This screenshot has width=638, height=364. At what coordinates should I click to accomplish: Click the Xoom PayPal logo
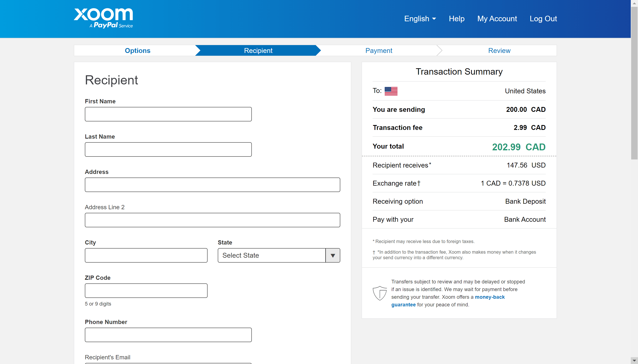tap(103, 18)
